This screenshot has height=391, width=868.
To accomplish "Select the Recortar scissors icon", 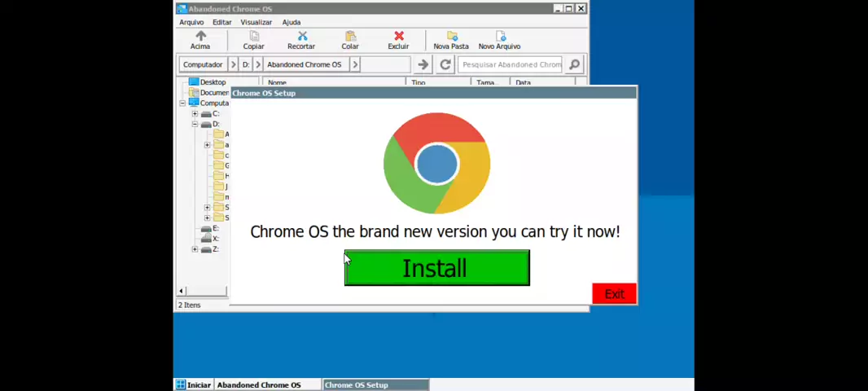I will coord(302,36).
